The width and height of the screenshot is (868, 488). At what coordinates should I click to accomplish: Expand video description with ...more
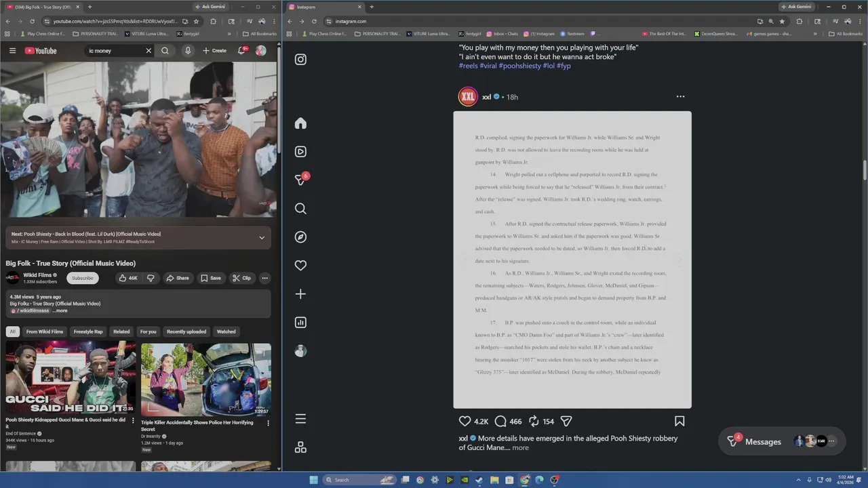pos(60,310)
